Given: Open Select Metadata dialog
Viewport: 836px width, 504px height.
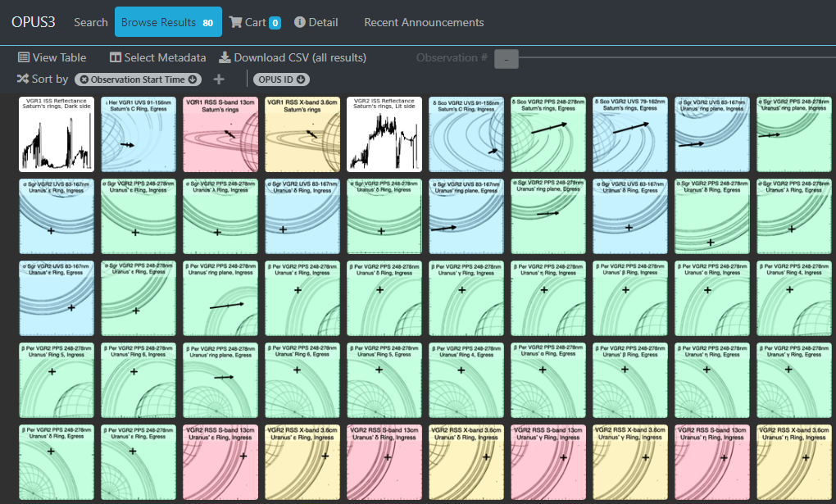Looking at the screenshot, I should pyautogui.click(x=158, y=57).
